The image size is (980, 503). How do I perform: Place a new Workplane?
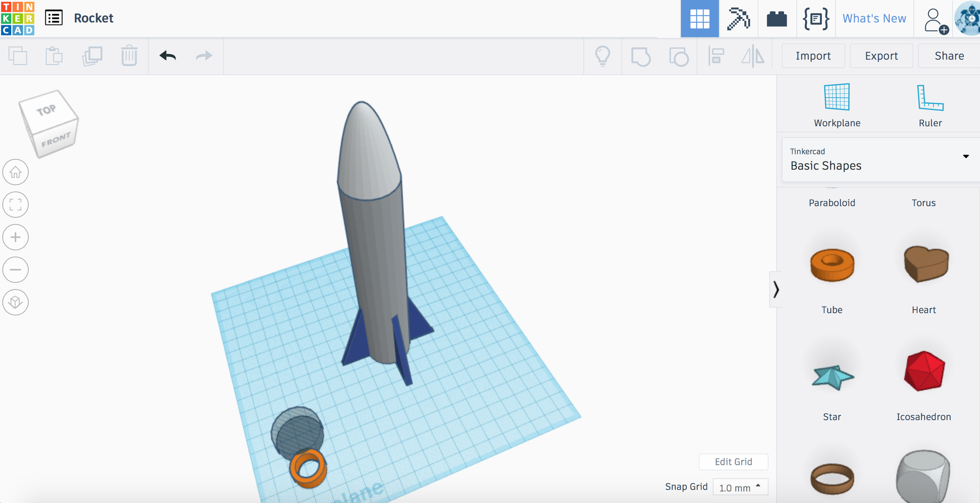point(836,104)
